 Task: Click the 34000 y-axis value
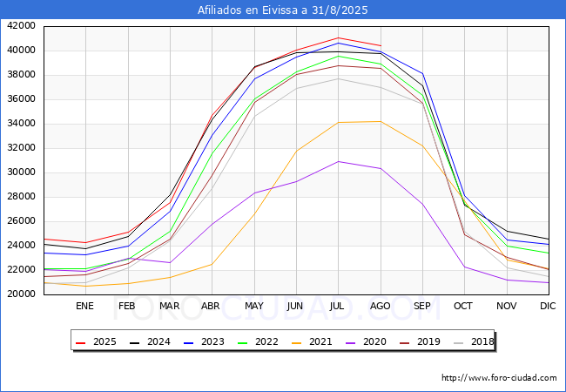[x=21, y=124]
